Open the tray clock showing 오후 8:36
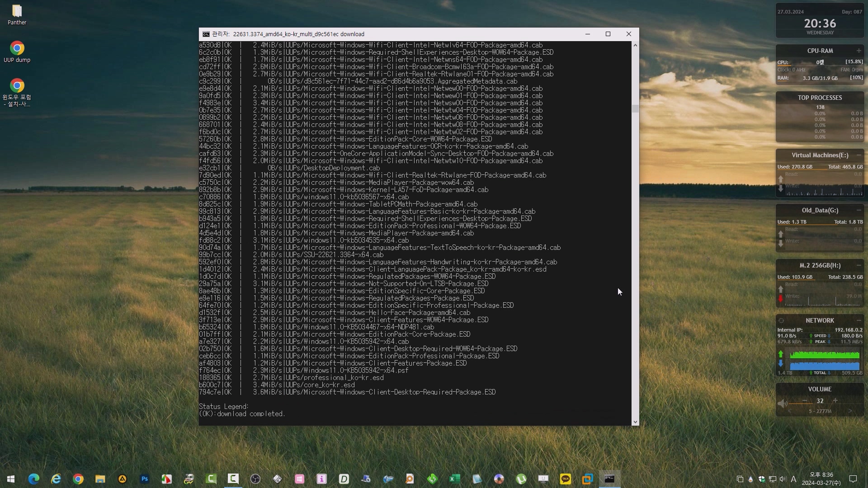 pyautogui.click(x=821, y=479)
